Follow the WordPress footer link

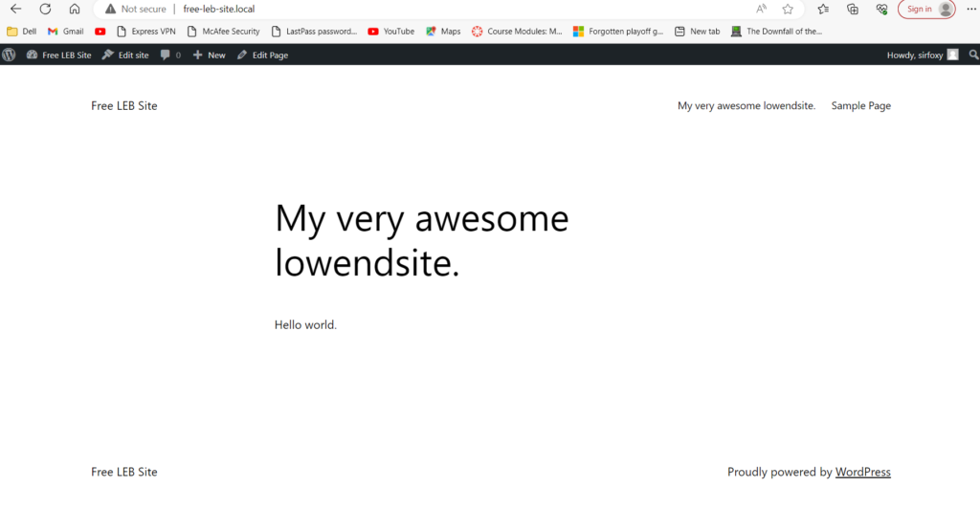pos(862,472)
